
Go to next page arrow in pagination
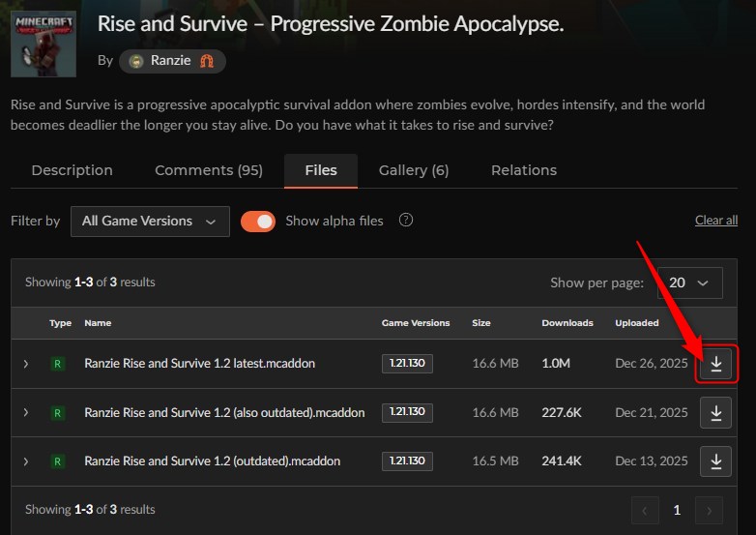tap(709, 511)
